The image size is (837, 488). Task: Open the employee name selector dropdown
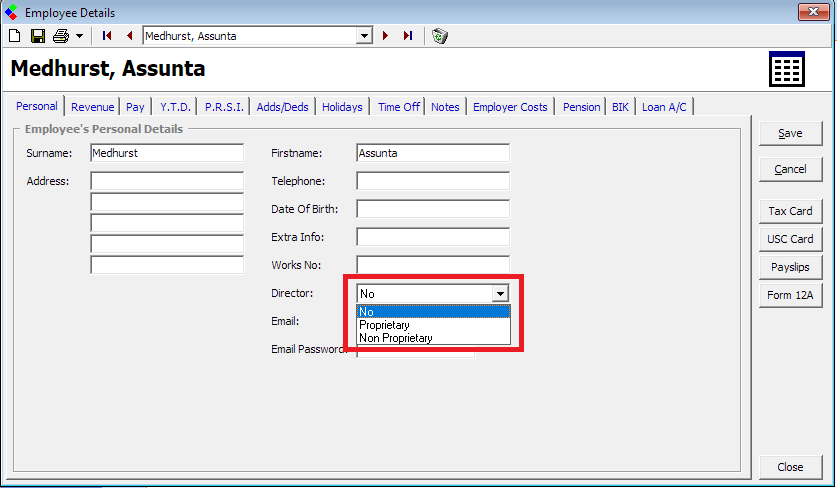364,36
